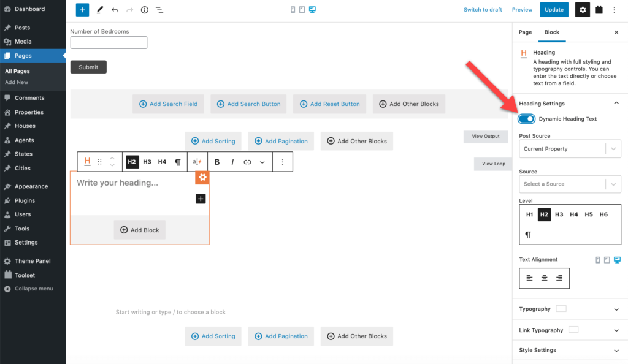Image resolution: width=628 pixels, height=364 pixels.
Task: Click Add Block button in heading container
Action: [x=139, y=230]
